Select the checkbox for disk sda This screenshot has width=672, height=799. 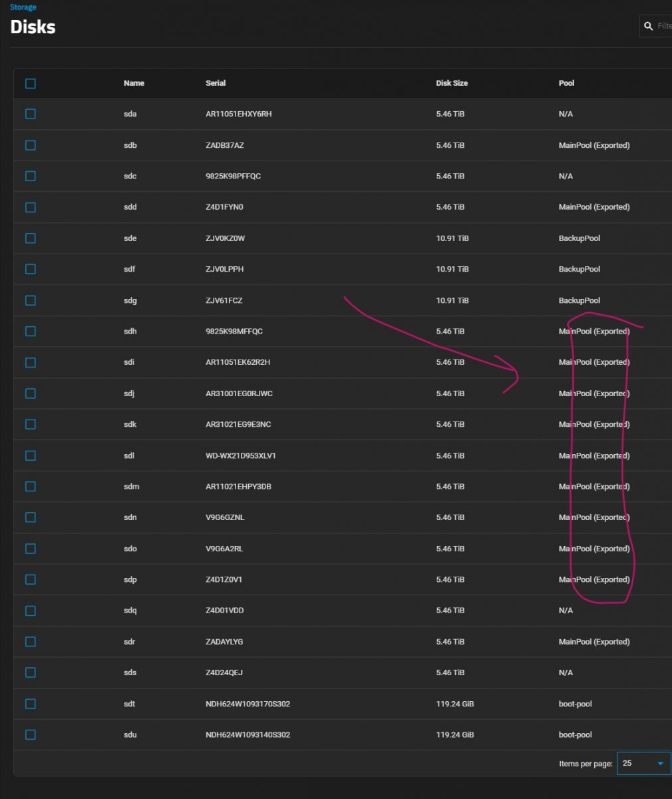click(x=31, y=114)
